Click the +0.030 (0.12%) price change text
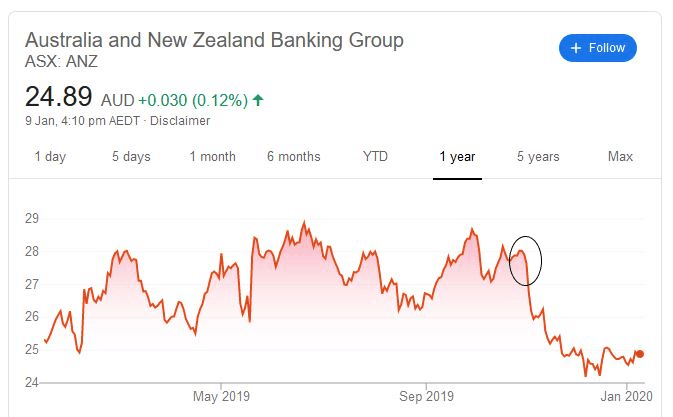The height and width of the screenshot is (417, 673). (193, 100)
